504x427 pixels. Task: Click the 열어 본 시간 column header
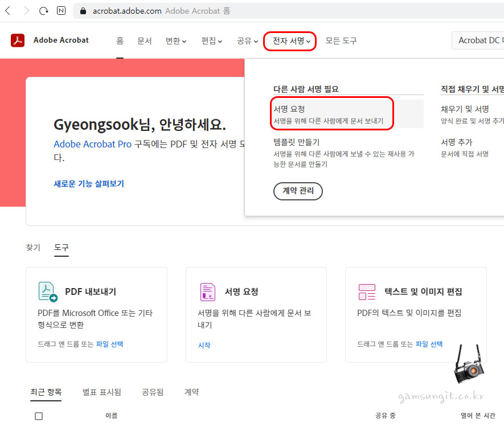[x=478, y=416]
